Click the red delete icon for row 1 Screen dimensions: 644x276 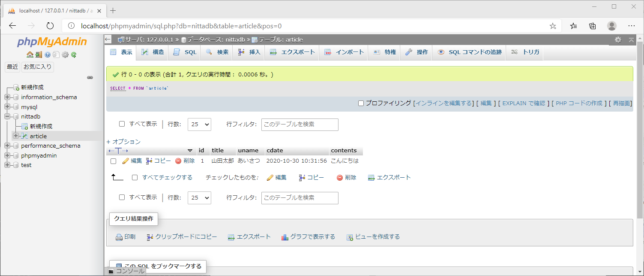(178, 161)
